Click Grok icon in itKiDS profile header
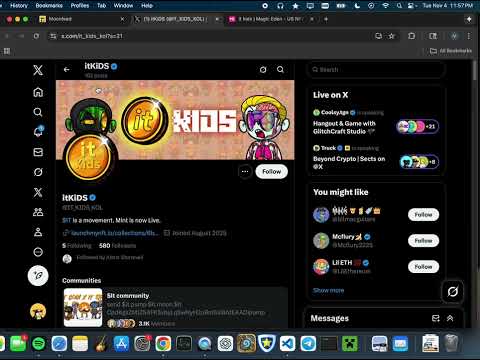480x360 pixels. tap(263, 69)
